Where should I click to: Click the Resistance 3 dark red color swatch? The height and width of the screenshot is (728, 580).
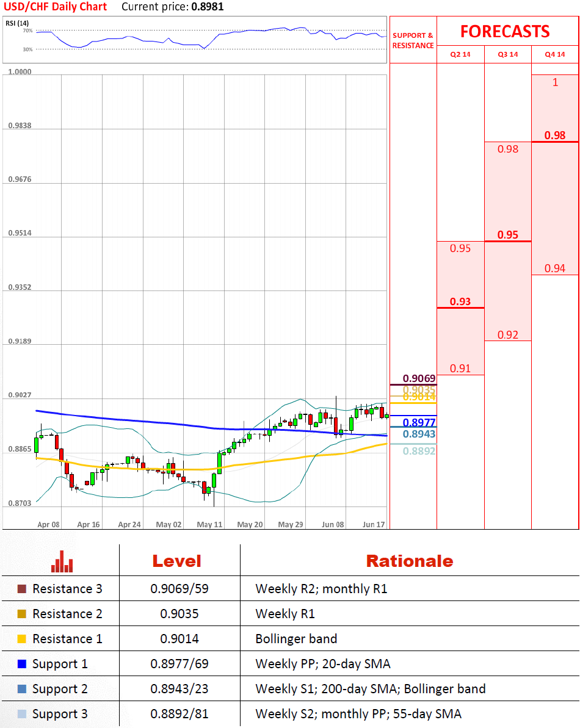(x=22, y=589)
